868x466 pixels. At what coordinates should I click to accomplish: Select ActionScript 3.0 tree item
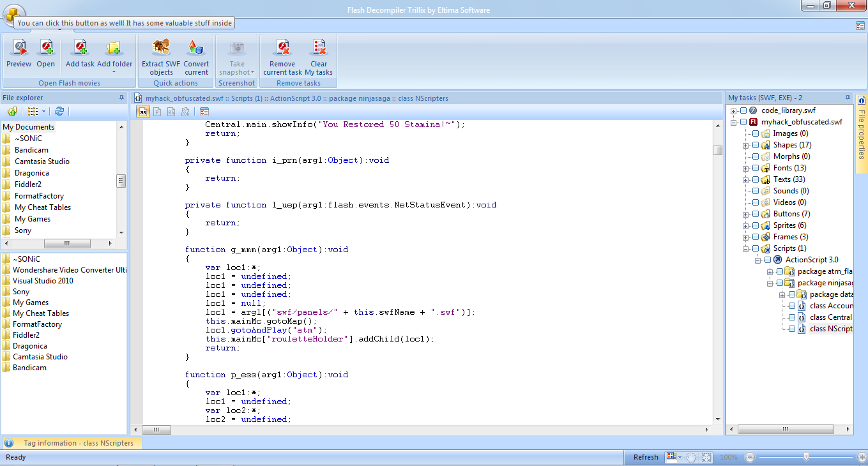pyautogui.click(x=812, y=260)
